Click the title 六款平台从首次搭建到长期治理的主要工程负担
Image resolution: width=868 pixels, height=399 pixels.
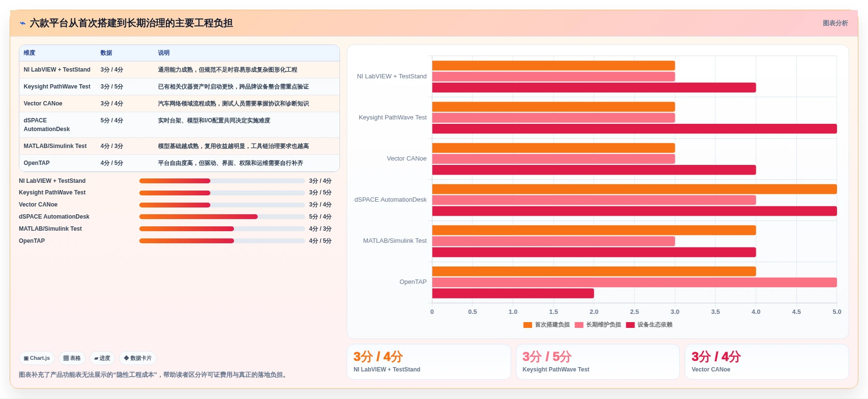[131, 23]
